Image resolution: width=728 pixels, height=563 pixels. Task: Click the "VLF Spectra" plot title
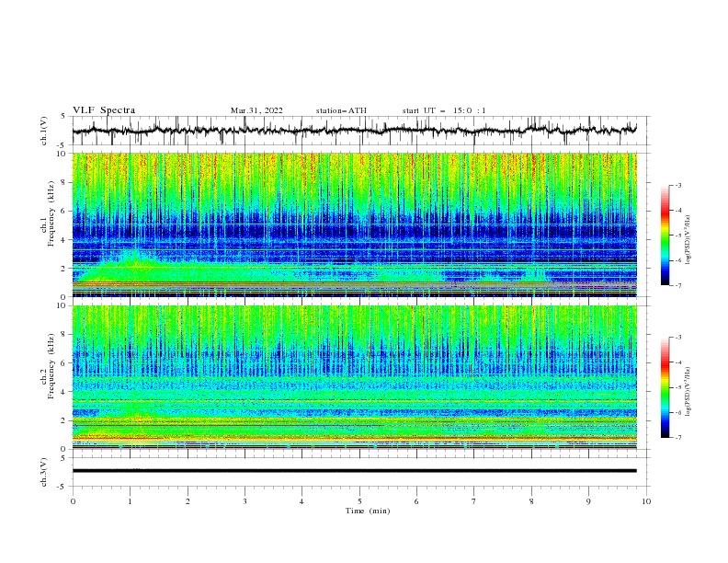104,110
